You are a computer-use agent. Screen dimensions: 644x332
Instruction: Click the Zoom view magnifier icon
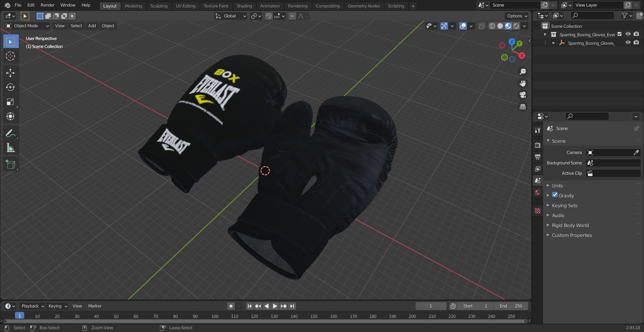coord(522,72)
